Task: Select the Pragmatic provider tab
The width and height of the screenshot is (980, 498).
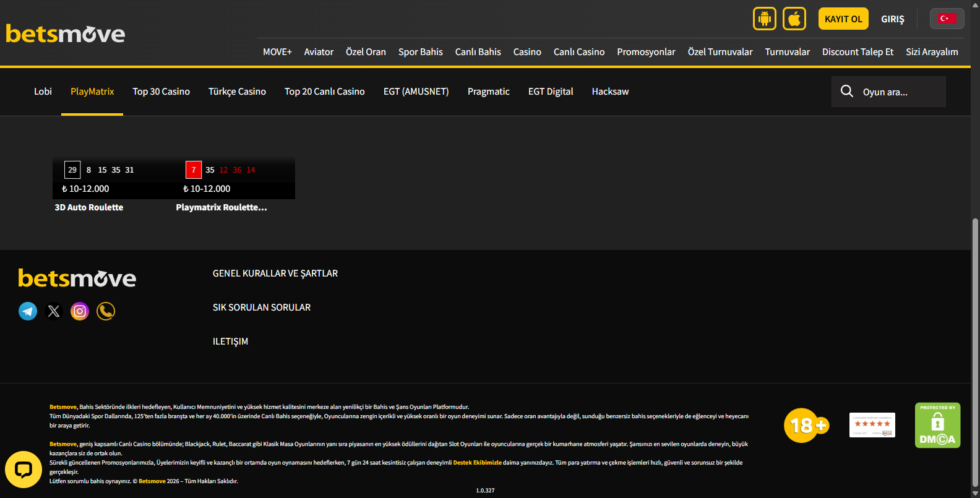Action: coord(488,92)
